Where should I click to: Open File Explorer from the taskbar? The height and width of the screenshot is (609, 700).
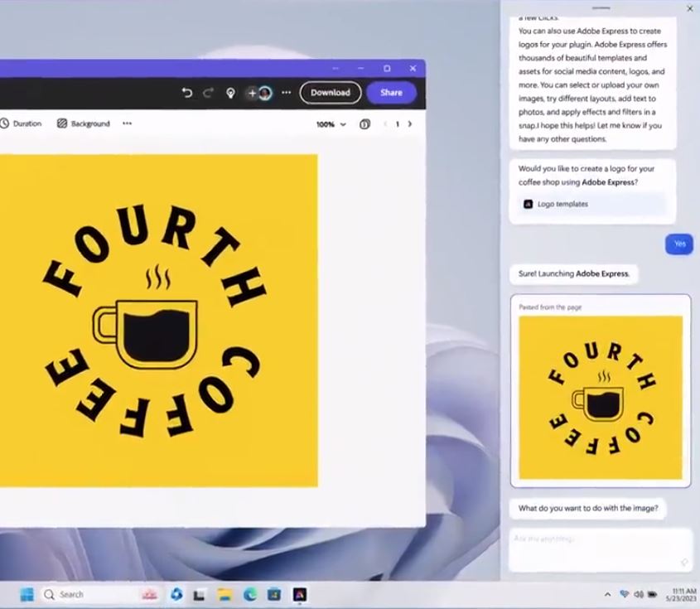click(224, 594)
